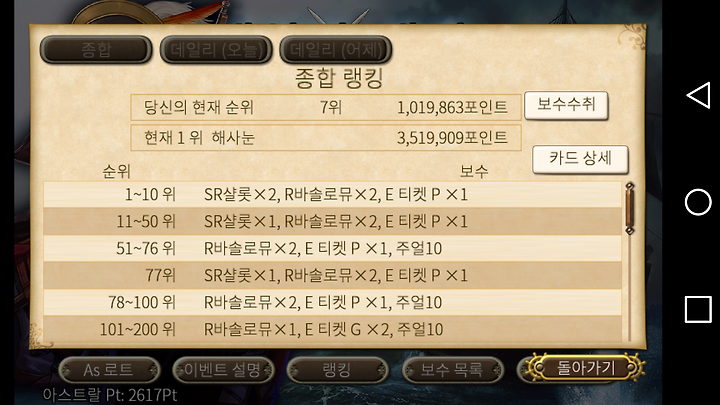
Task: Select the 101~200 위 reward row
Action: point(332,329)
